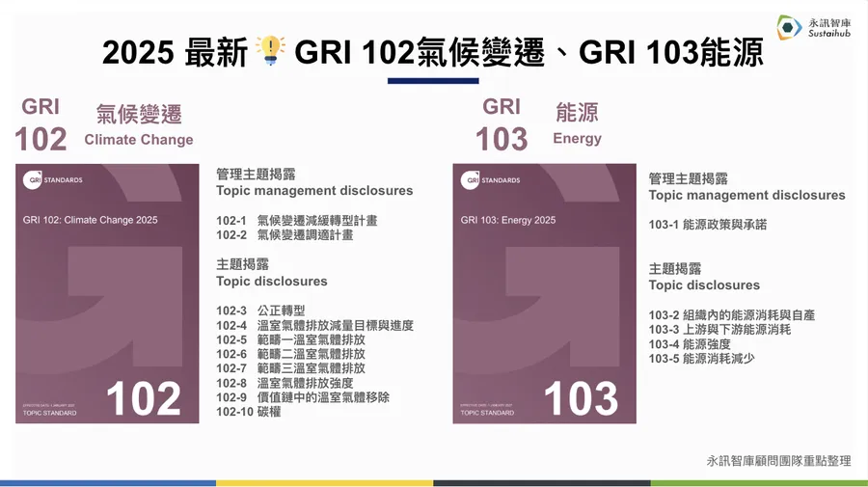Click the 永訊智庫顧問團隊重點整理 footer credit
This screenshot has height=487, width=868.
click(x=779, y=461)
